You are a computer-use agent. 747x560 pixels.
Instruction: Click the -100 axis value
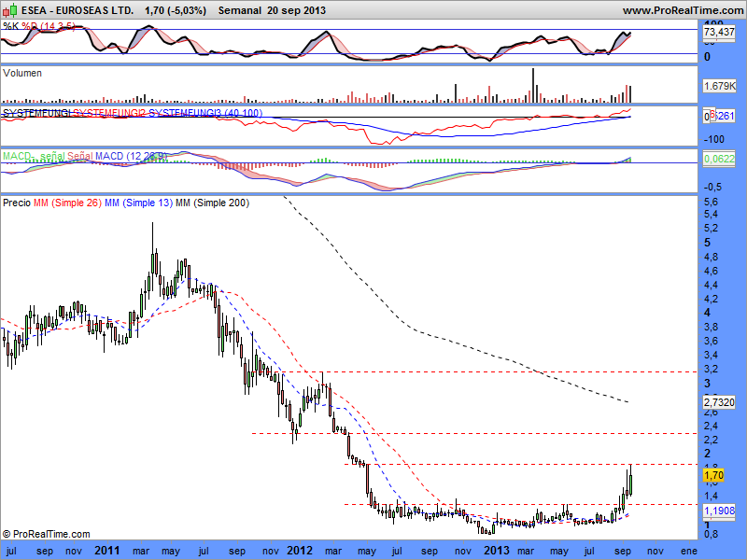713,139
